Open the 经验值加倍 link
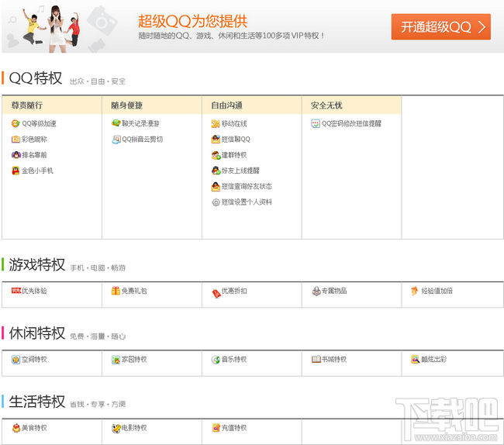Viewport: 504px width, 445px height. tap(437, 291)
